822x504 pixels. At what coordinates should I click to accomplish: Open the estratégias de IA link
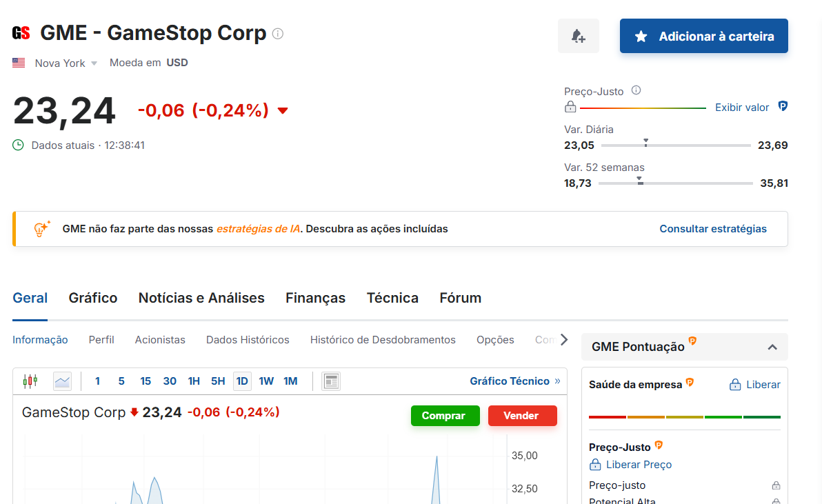(x=259, y=229)
